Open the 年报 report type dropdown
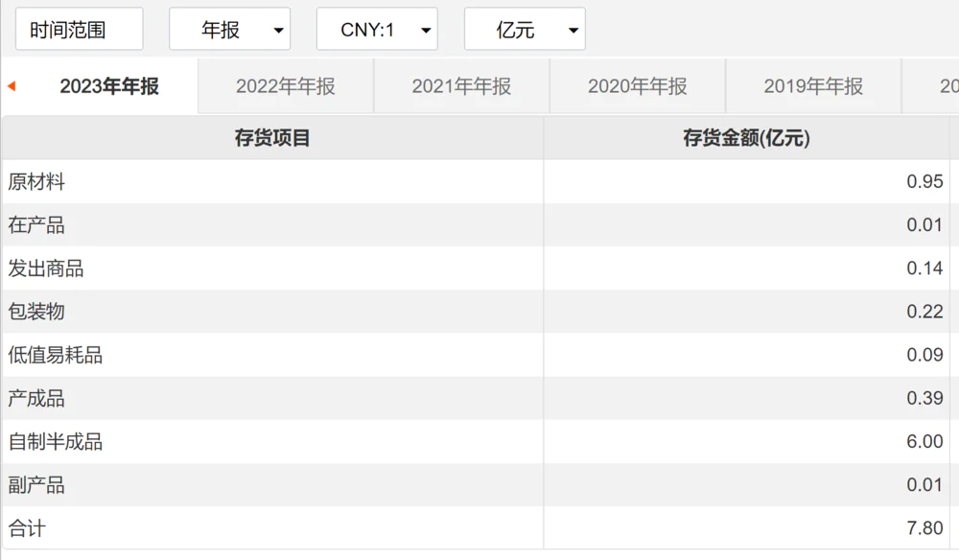This screenshot has height=560, width=959. [x=229, y=29]
